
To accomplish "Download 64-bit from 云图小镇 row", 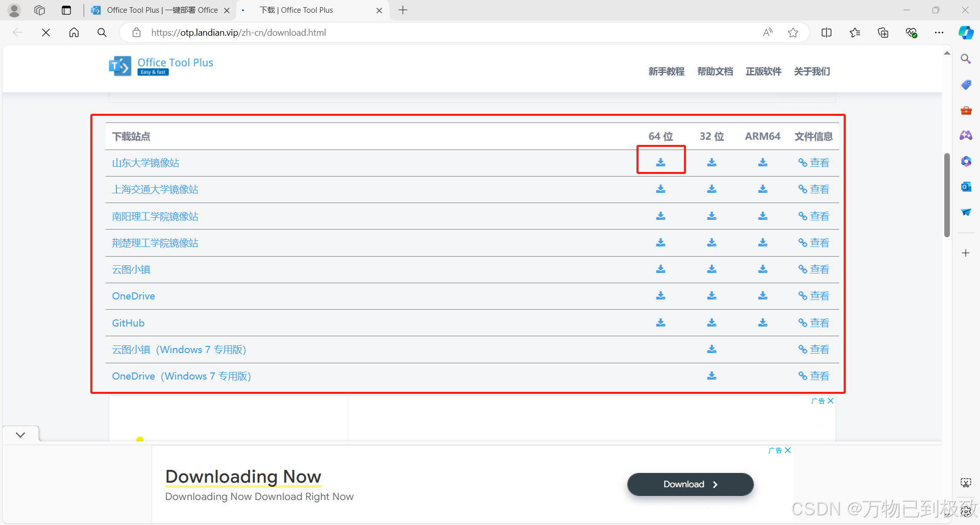I will click(660, 269).
